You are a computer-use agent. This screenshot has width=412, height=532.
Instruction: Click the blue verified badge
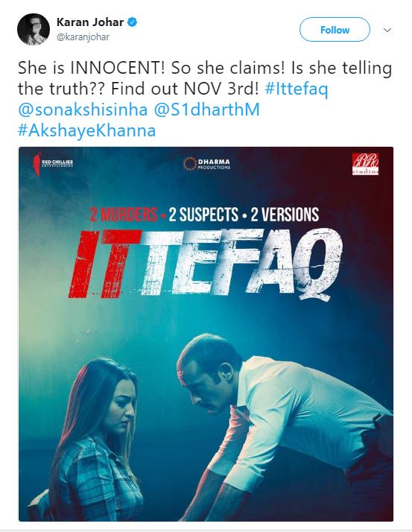pyautogui.click(x=132, y=22)
